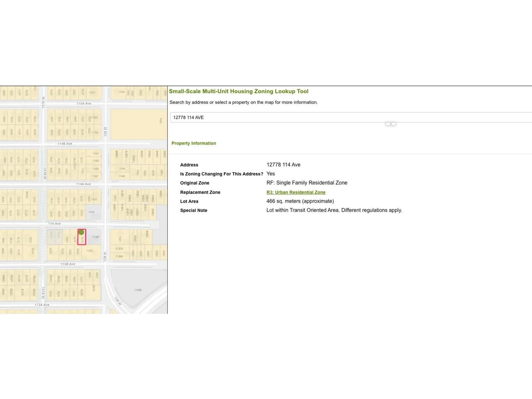Pick parcel 12814 east of 128 St
This screenshot has width=532, height=399.
click(120, 238)
